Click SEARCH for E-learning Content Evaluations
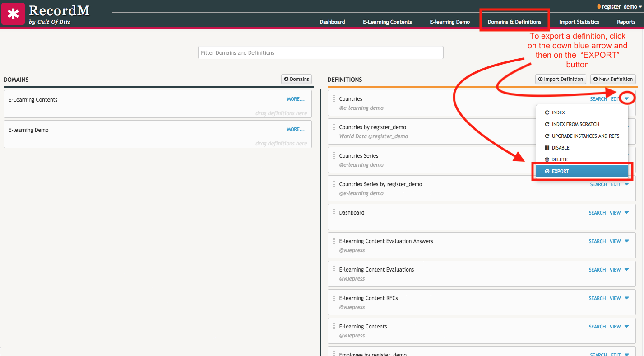644x356 pixels. coord(597,270)
